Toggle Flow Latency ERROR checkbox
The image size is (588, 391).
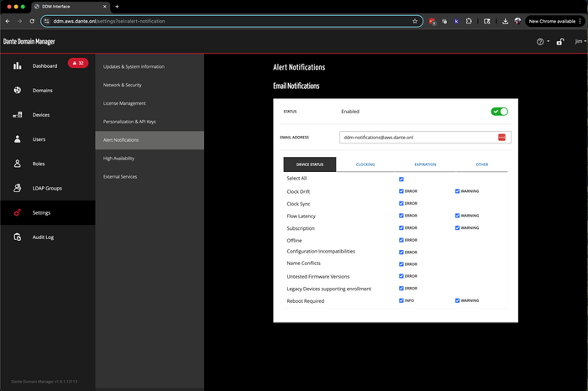[x=402, y=216]
